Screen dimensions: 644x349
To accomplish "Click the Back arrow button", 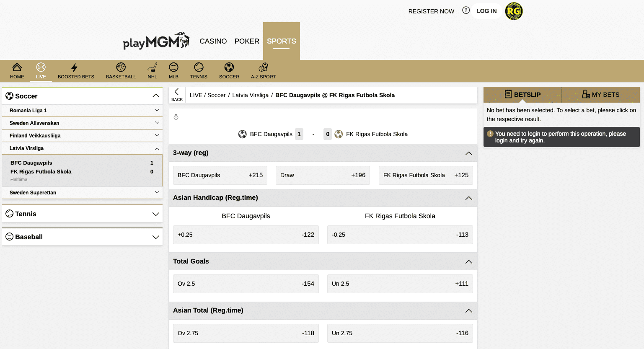I will pos(177,95).
